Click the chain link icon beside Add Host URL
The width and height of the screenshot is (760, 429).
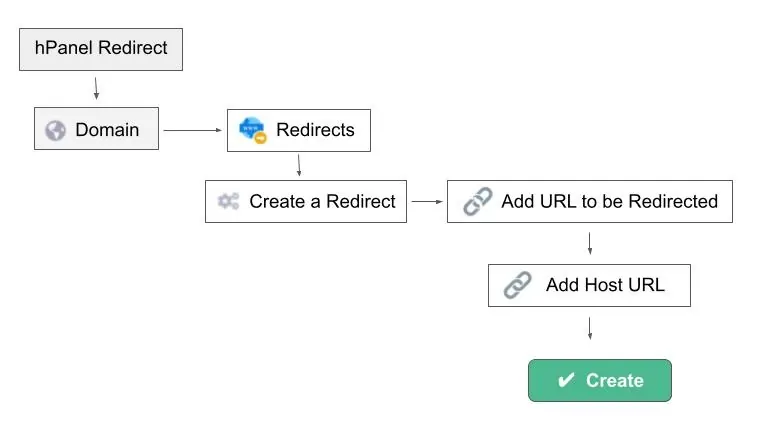pyautogui.click(x=517, y=286)
